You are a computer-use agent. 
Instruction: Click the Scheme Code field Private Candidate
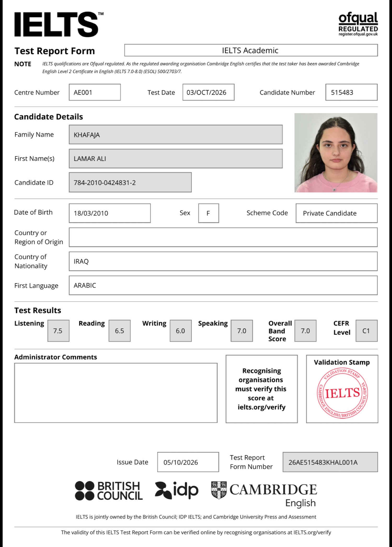click(x=337, y=213)
